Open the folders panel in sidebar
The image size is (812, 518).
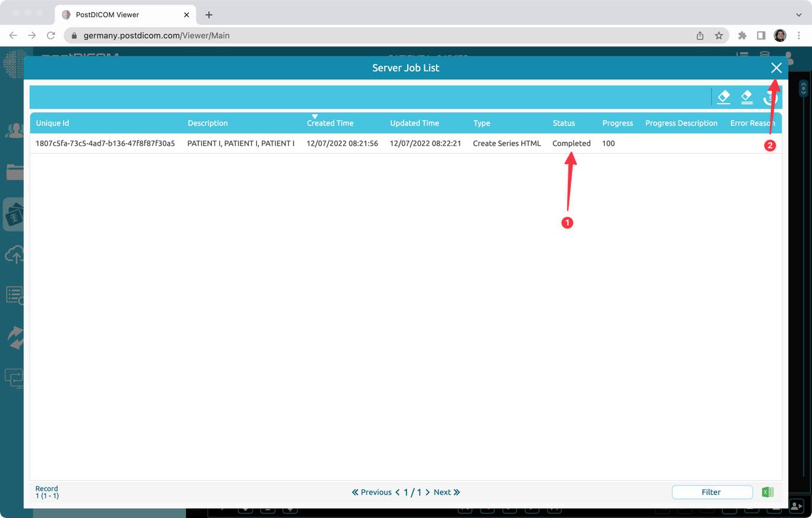coord(13,172)
